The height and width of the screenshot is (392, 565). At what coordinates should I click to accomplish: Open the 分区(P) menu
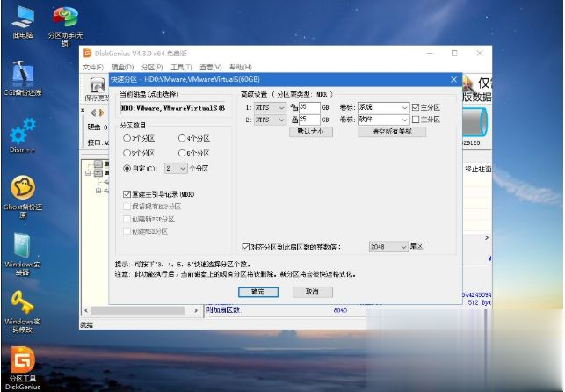coord(152,68)
